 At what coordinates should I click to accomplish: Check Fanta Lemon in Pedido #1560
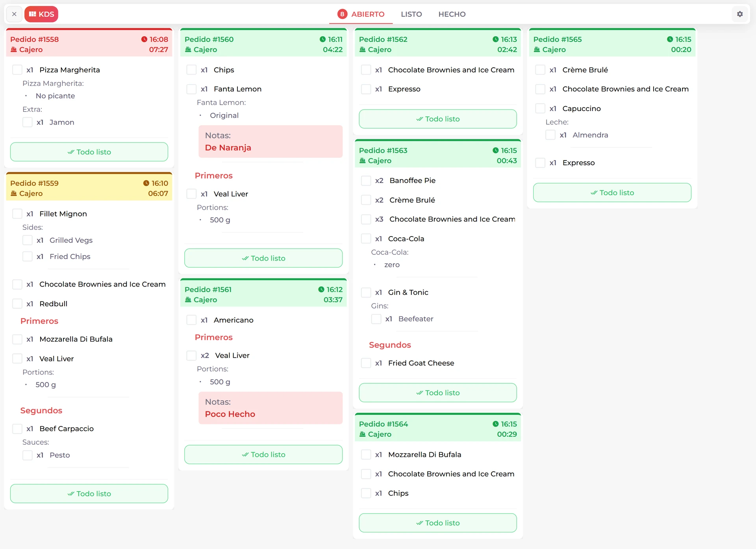pyautogui.click(x=192, y=89)
